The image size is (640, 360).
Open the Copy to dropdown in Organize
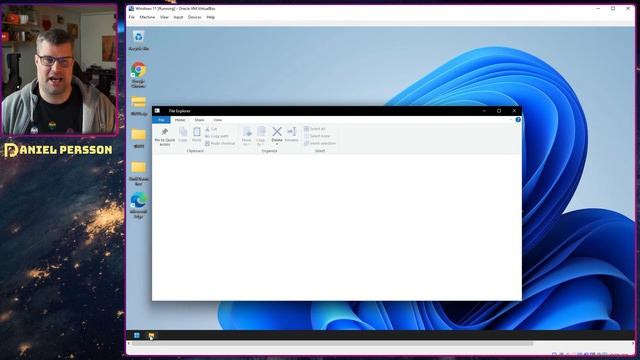click(x=261, y=136)
